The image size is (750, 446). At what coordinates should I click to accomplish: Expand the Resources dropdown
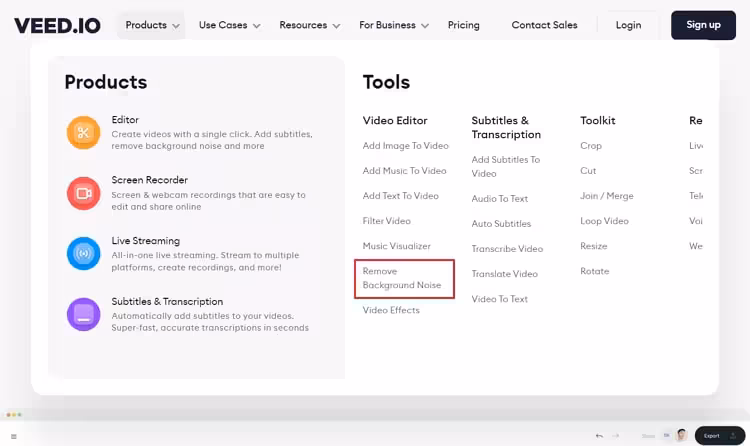click(x=310, y=25)
